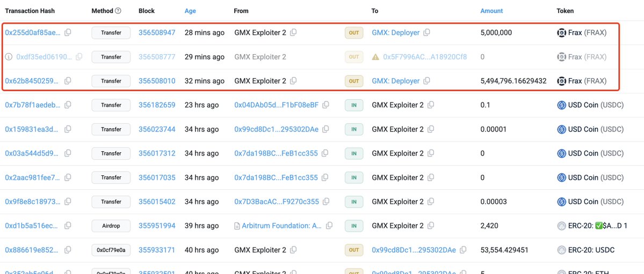
Task: Open block 355933171
Action: (157, 250)
